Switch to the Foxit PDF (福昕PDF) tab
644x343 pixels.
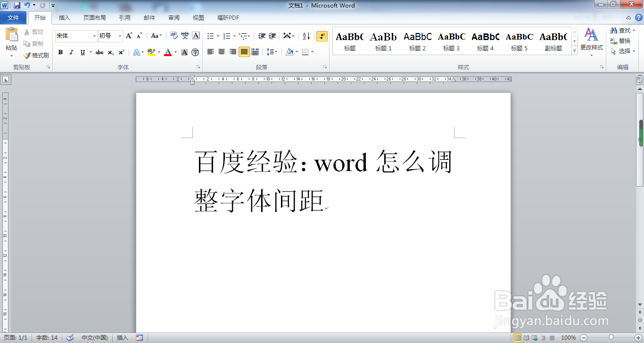228,18
